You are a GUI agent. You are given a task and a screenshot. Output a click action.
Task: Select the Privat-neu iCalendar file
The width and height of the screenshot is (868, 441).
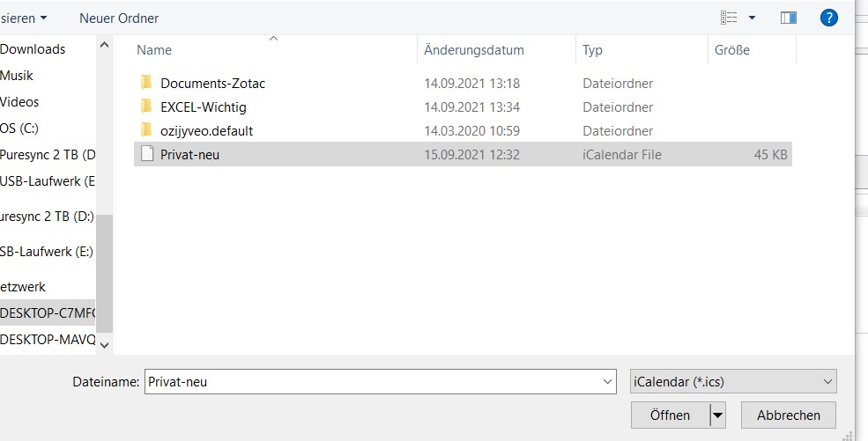click(x=463, y=154)
